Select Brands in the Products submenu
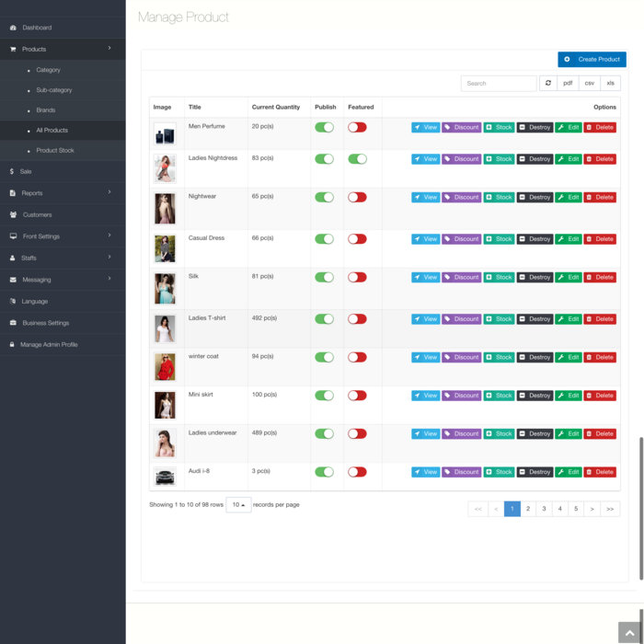Image resolution: width=644 pixels, height=644 pixels. [x=46, y=110]
